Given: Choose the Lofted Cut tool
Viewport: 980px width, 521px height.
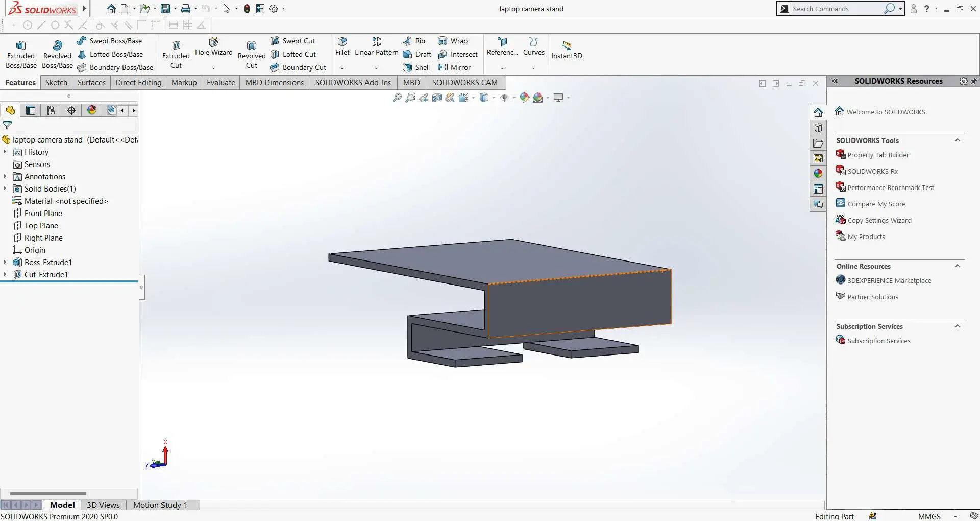Looking at the screenshot, I should 293,54.
